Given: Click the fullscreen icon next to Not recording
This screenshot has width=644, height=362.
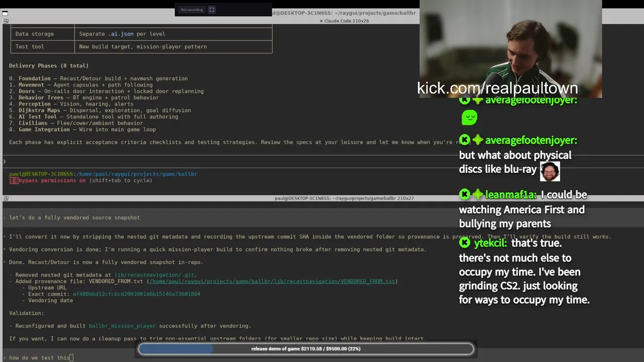Looking at the screenshot, I should (x=212, y=10).
